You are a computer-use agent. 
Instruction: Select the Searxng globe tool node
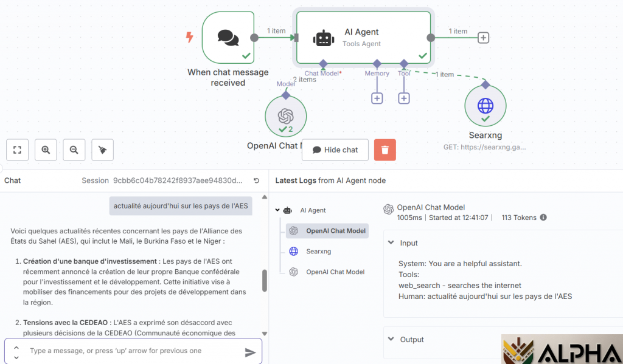click(x=485, y=106)
